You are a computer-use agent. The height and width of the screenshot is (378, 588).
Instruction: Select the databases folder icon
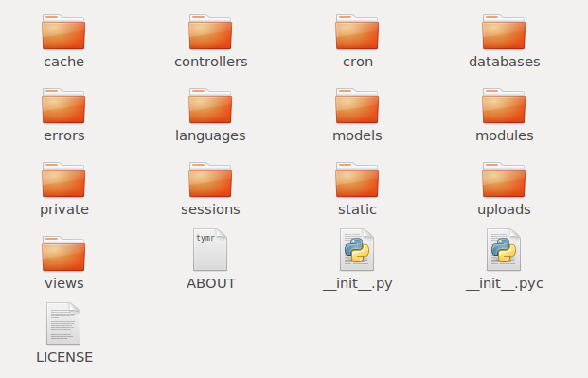click(504, 32)
